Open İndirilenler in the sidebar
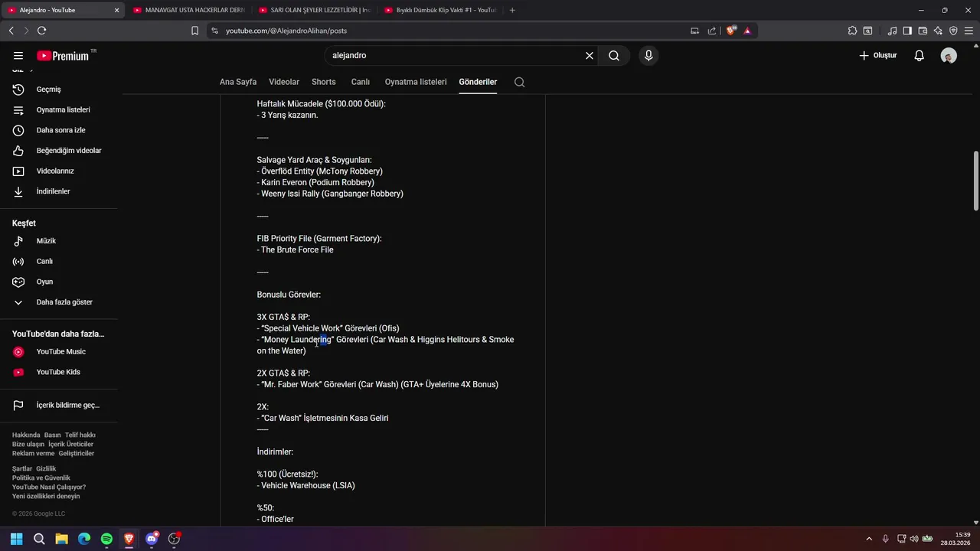Viewport: 980px width, 551px height. [x=59, y=191]
